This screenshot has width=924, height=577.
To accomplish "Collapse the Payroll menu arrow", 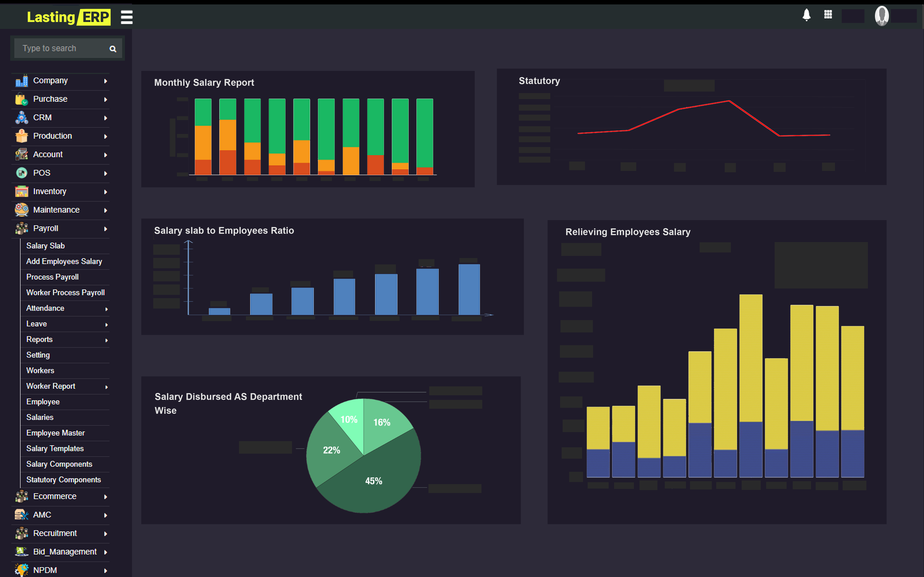I will pyautogui.click(x=106, y=229).
